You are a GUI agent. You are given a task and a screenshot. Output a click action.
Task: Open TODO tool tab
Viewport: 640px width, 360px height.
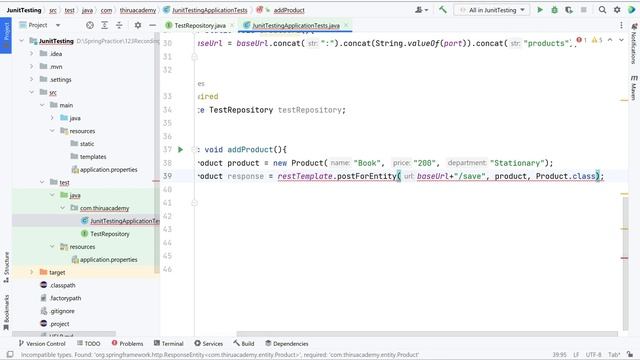[89, 344]
